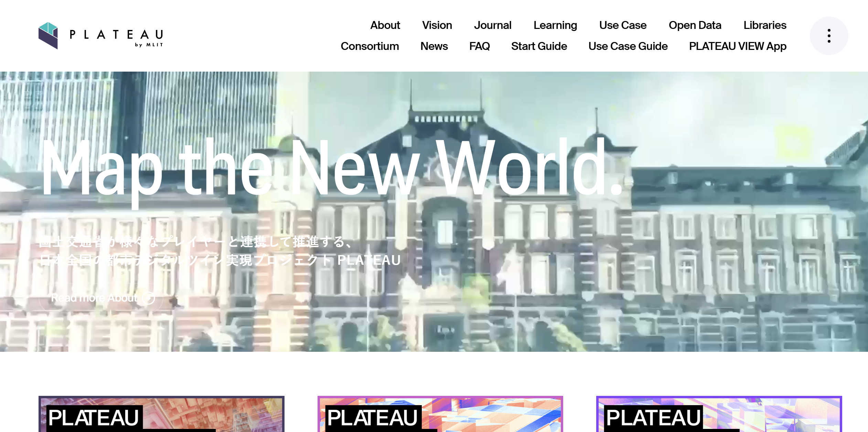Click the PLATEAU cube logo icon

click(x=48, y=35)
